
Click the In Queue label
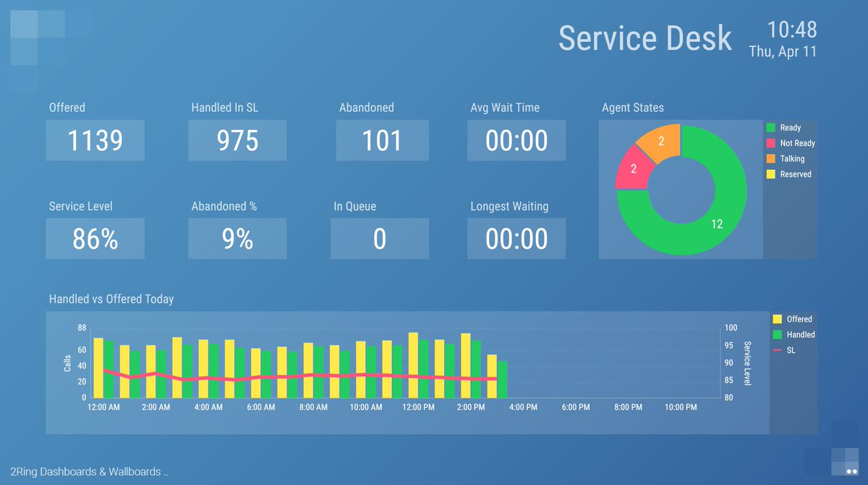355,206
